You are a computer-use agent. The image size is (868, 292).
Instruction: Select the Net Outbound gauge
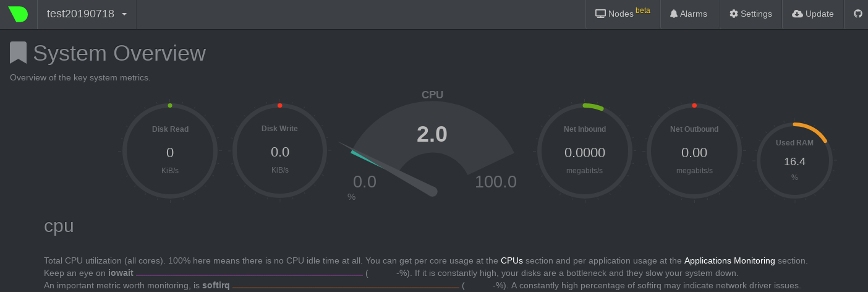point(694,152)
